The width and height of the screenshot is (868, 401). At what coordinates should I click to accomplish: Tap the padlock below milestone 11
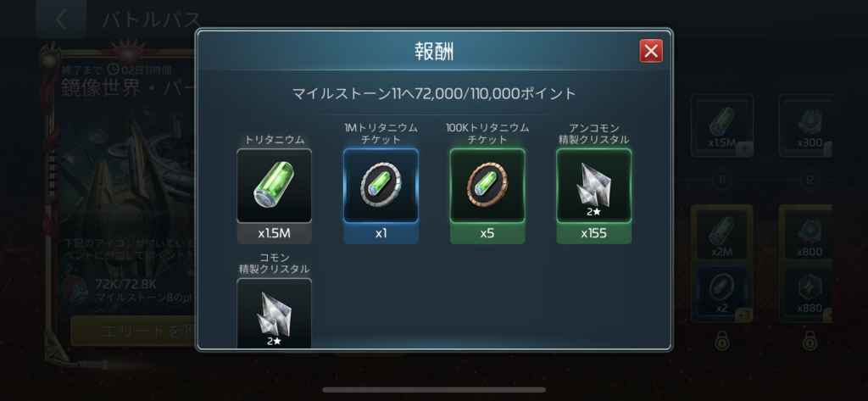(x=722, y=340)
